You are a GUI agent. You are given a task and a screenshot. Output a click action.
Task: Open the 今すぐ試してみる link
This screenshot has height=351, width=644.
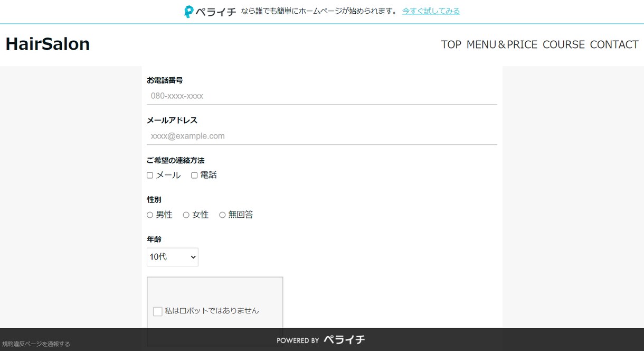click(x=431, y=11)
